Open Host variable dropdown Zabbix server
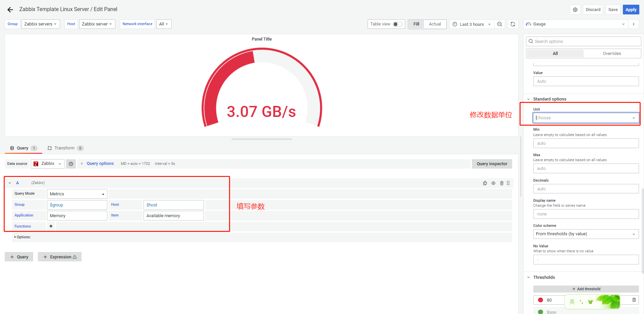The height and width of the screenshot is (314, 644). tap(97, 24)
